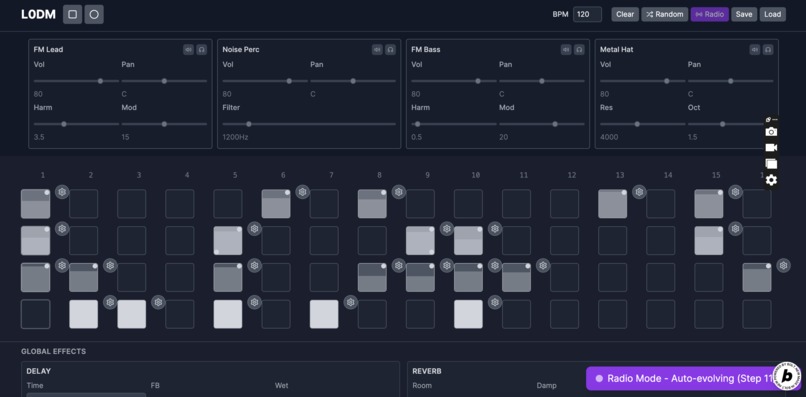This screenshot has width=806, height=397.
Task: Click the BPM input field
Action: pos(588,14)
